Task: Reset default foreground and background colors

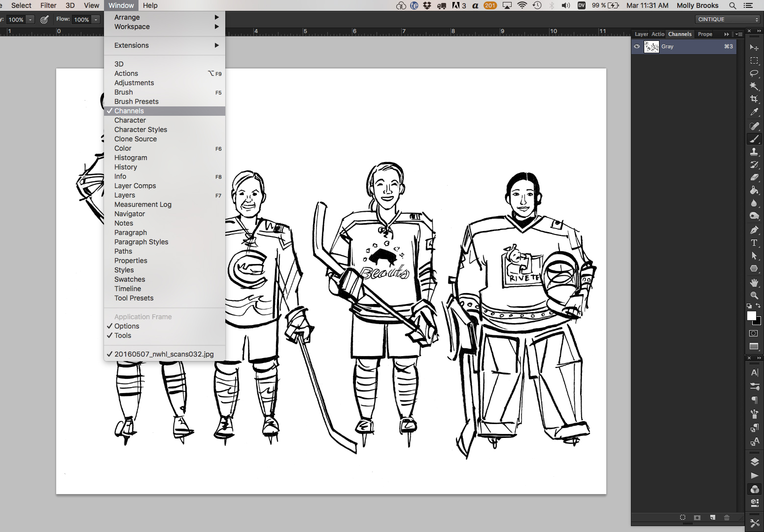Action: tap(749, 306)
